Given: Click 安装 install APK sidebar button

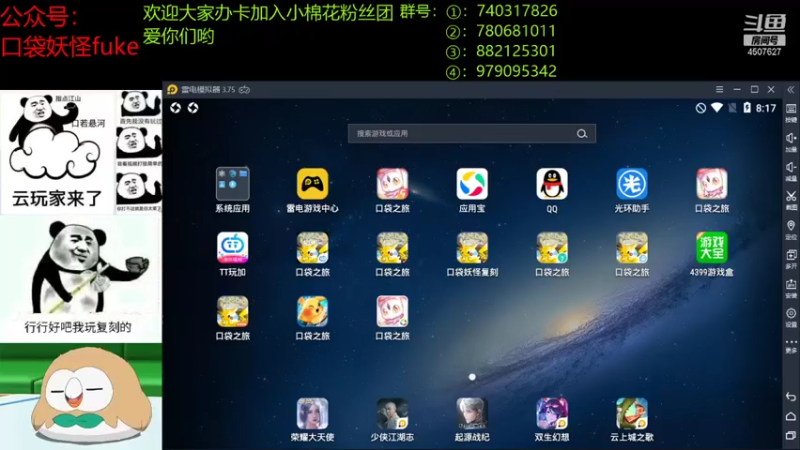Looking at the screenshot, I should tap(791, 288).
